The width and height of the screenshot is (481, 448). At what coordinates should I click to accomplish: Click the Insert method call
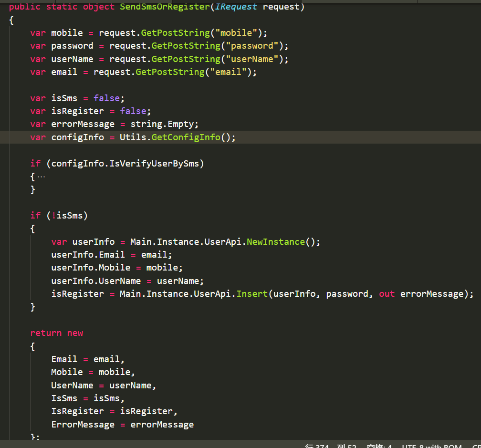point(252,294)
